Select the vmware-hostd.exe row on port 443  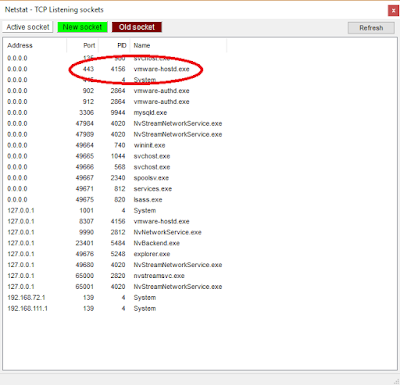115,69
